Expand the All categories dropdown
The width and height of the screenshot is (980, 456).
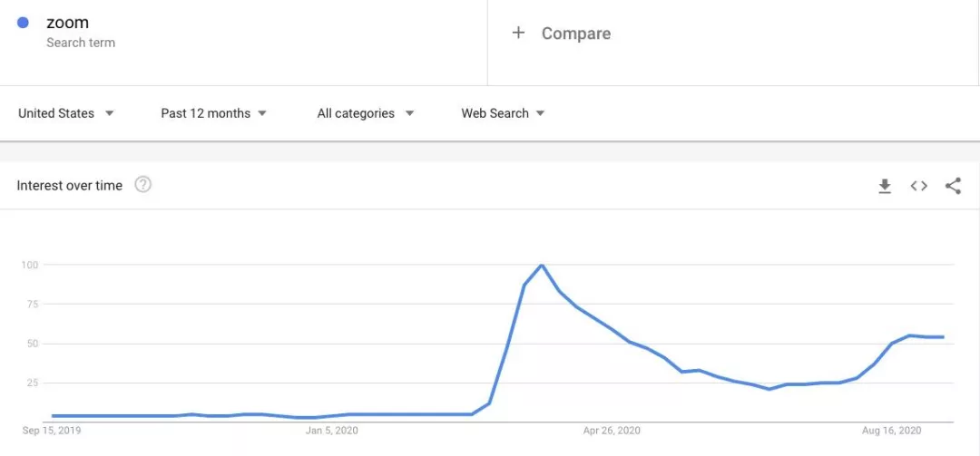click(x=365, y=113)
